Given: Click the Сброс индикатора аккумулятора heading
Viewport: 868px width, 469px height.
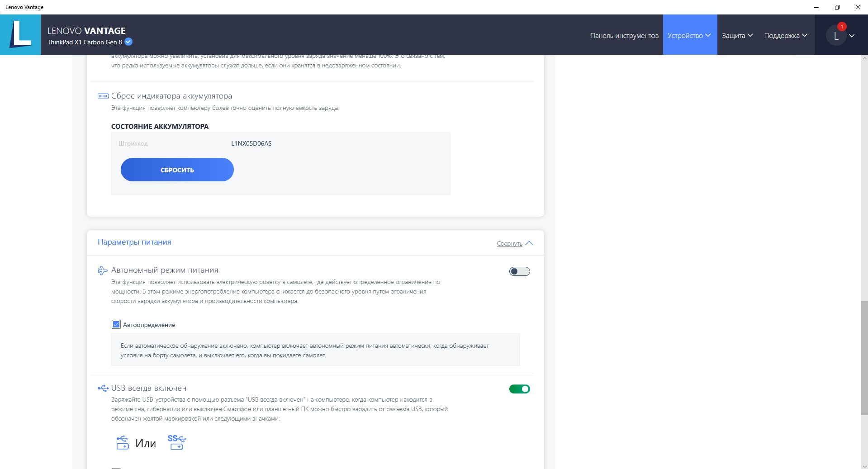Looking at the screenshot, I should tap(171, 96).
